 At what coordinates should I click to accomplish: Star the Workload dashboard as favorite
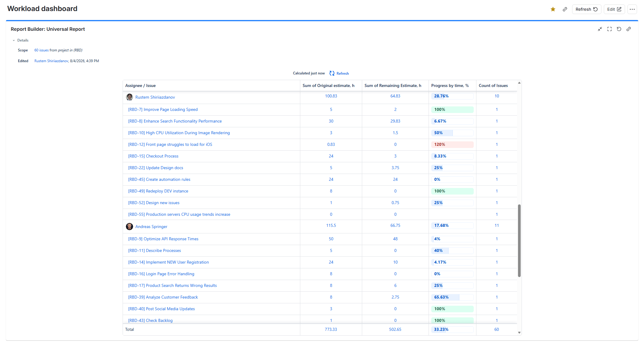pos(553,9)
